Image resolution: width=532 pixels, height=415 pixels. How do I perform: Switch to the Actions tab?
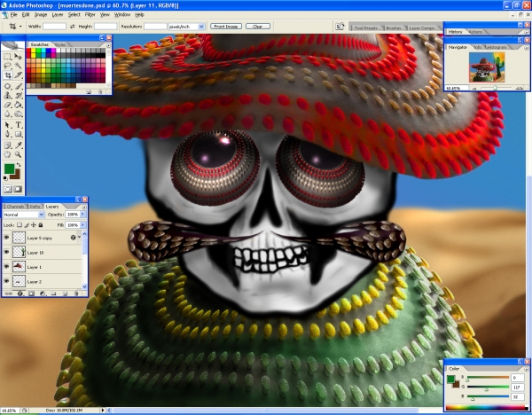coord(475,32)
